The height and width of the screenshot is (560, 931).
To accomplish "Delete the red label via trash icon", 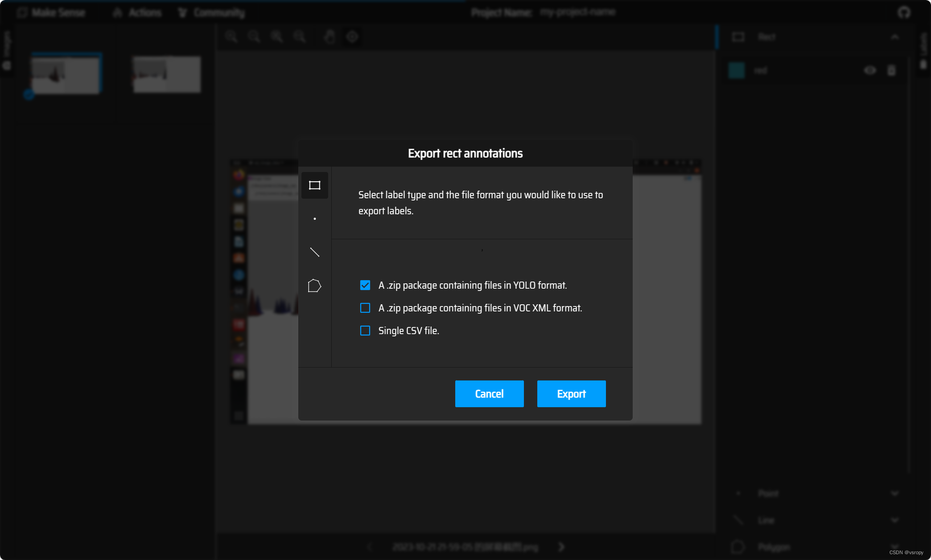I will pyautogui.click(x=891, y=70).
